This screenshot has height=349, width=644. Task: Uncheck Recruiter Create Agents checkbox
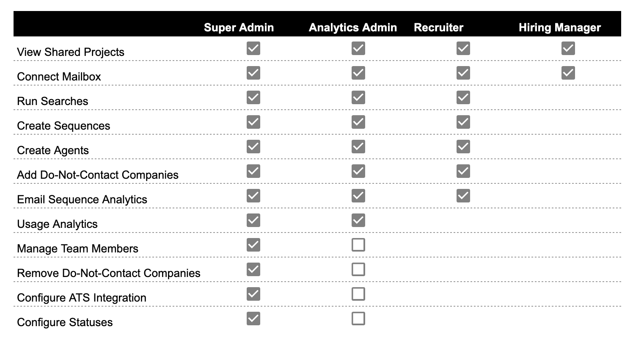tap(463, 147)
